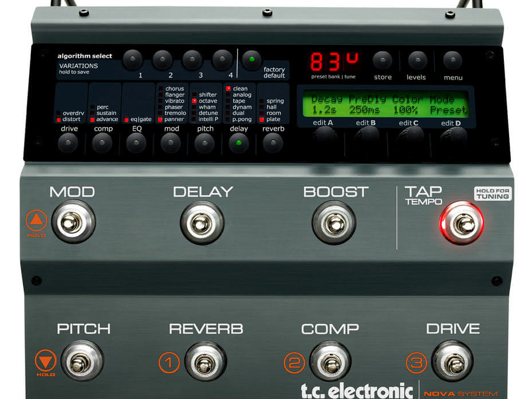Image resolution: width=532 pixels, height=399 pixels.
Task: Click the clean delay LED indicator
Action: coord(228,88)
